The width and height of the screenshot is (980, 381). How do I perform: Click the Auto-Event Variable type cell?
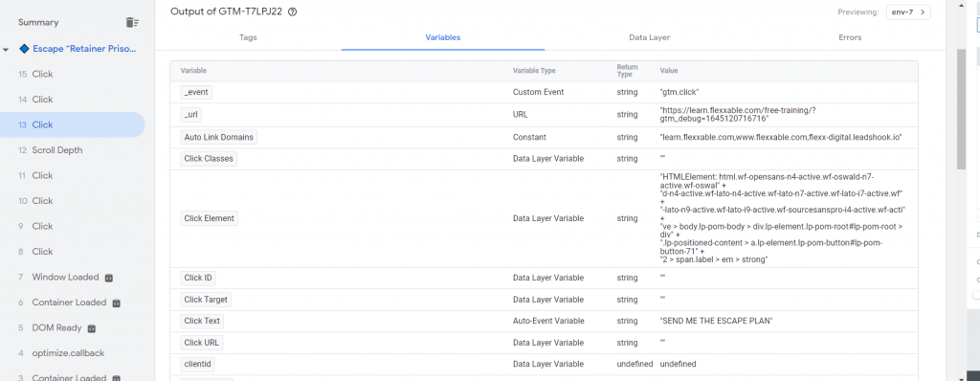548,321
